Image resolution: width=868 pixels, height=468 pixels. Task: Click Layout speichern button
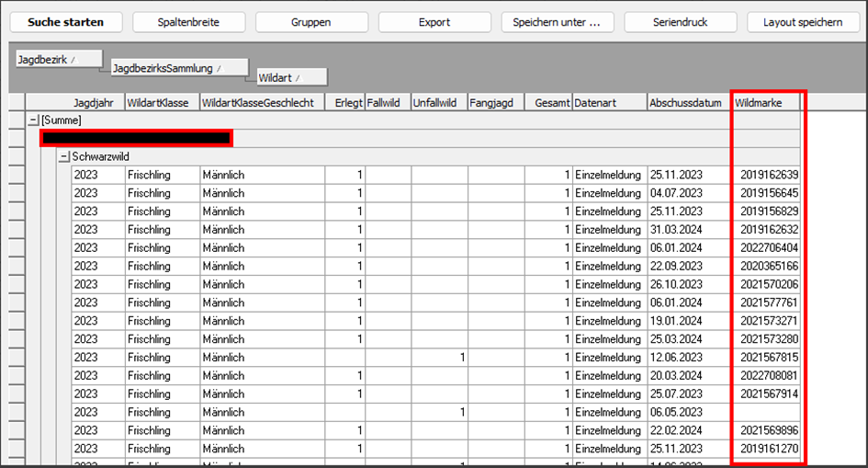pos(804,22)
